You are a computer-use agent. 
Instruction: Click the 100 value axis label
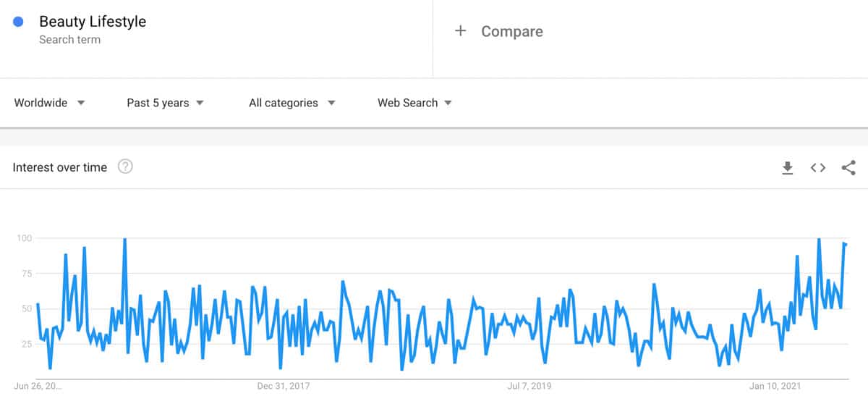point(25,238)
